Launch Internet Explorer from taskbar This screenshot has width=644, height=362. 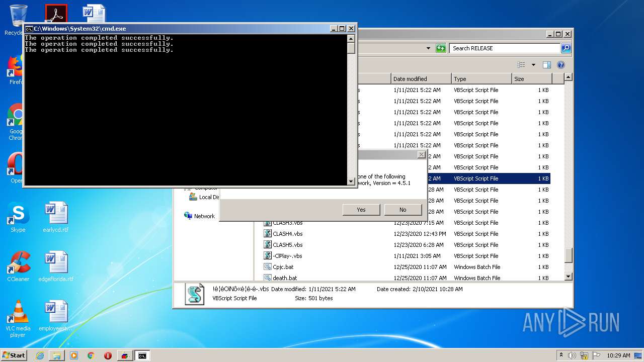(x=40, y=355)
